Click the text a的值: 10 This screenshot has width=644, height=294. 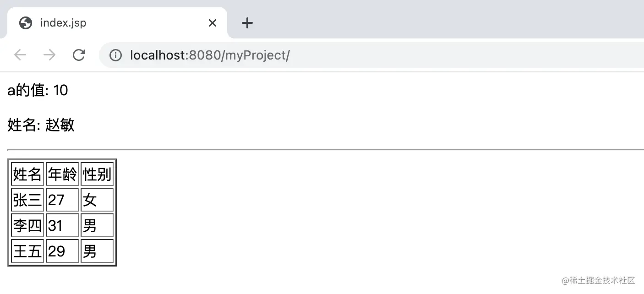tap(38, 90)
